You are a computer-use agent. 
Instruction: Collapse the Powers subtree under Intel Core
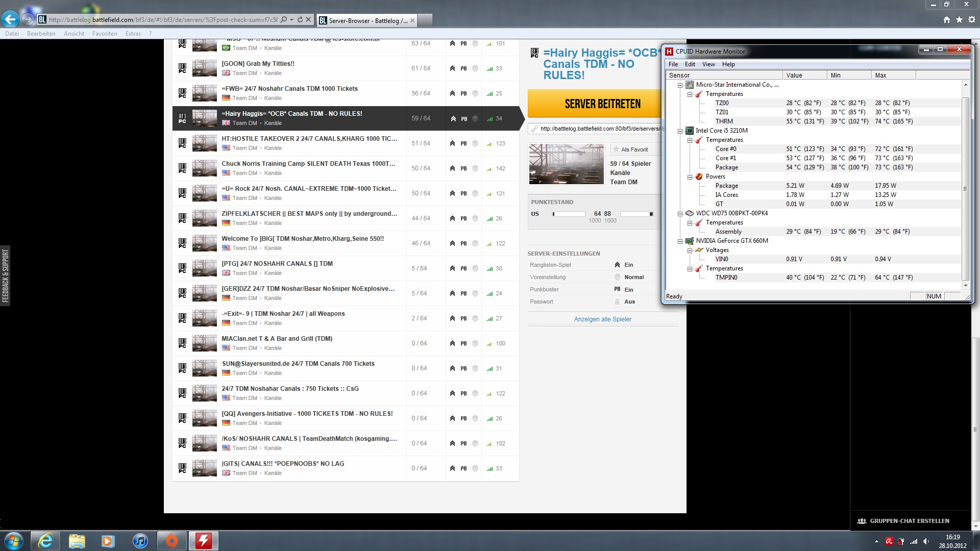tap(690, 177)
